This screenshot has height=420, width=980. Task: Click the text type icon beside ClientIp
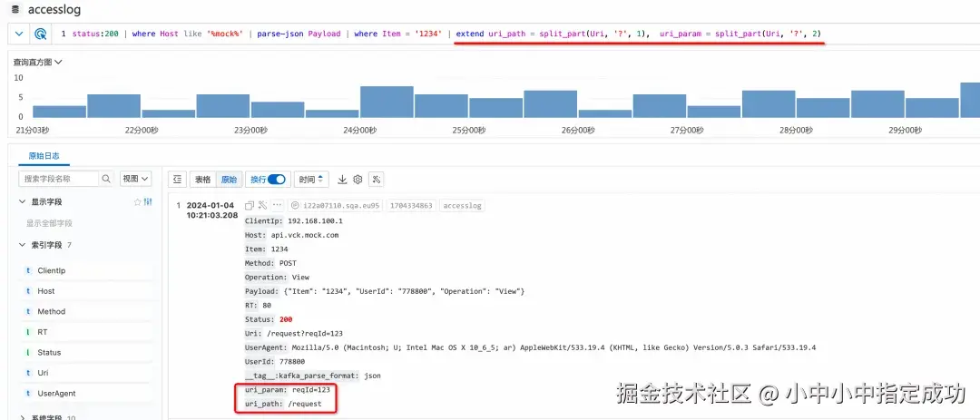coord(27,270)
